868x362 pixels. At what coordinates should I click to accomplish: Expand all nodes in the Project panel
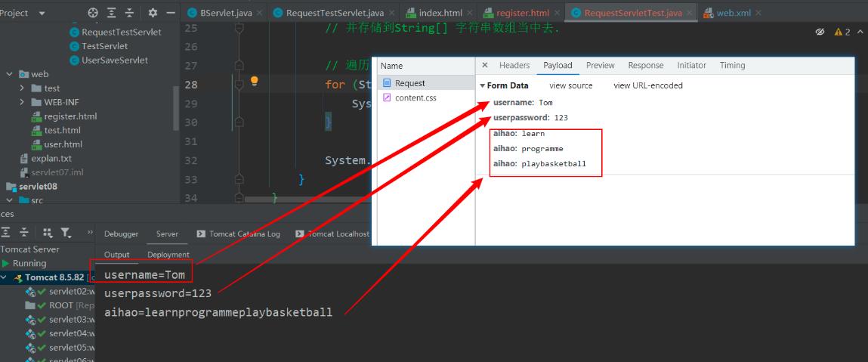point(112,13)
